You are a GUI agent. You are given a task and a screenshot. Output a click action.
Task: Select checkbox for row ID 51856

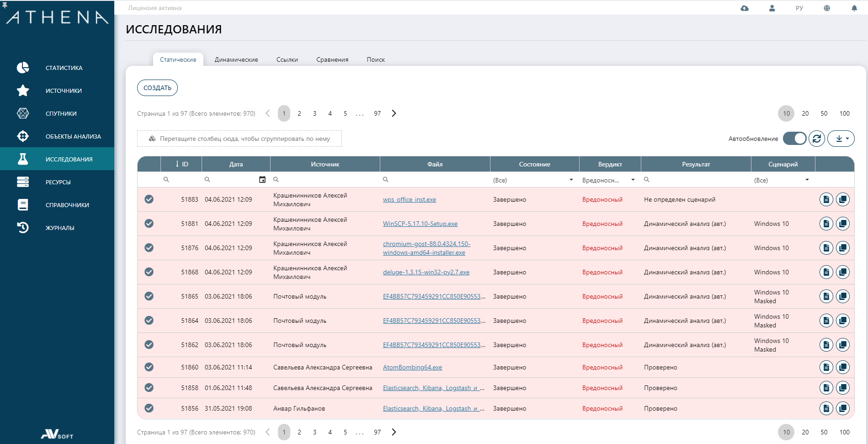point(149,408)
